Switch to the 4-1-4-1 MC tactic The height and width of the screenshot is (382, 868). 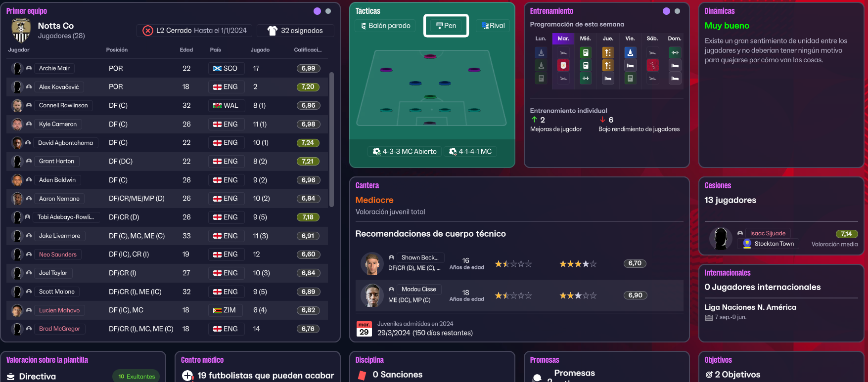470,152
